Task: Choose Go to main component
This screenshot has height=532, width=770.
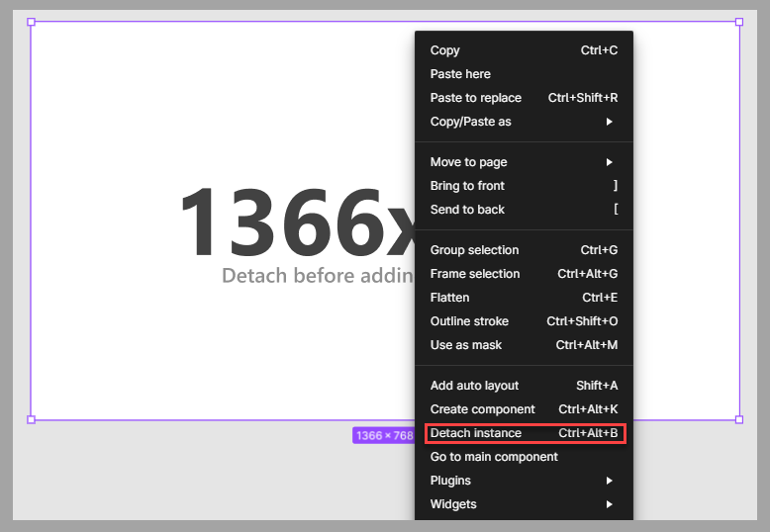Action: coord(524,457)
